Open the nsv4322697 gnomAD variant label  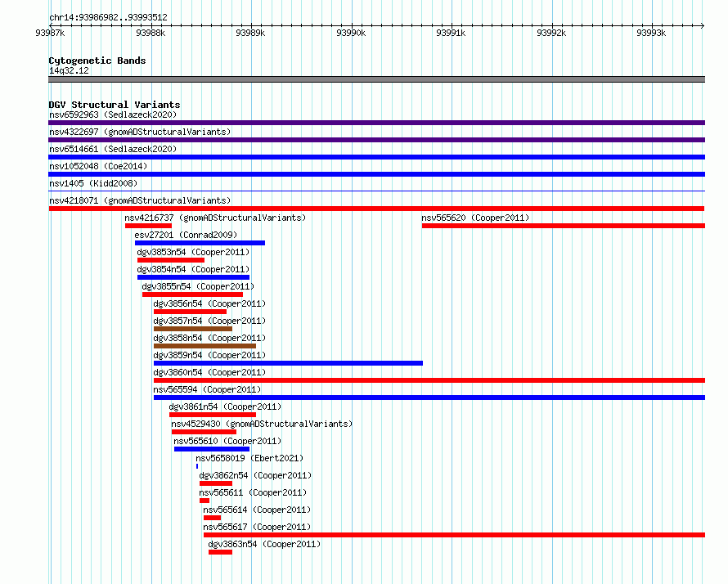140,132
